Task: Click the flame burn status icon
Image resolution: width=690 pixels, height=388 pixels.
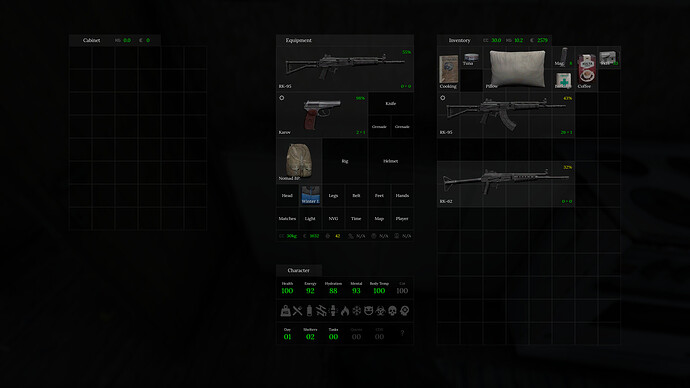Action: pyautogui.click(x=345, y=311)
